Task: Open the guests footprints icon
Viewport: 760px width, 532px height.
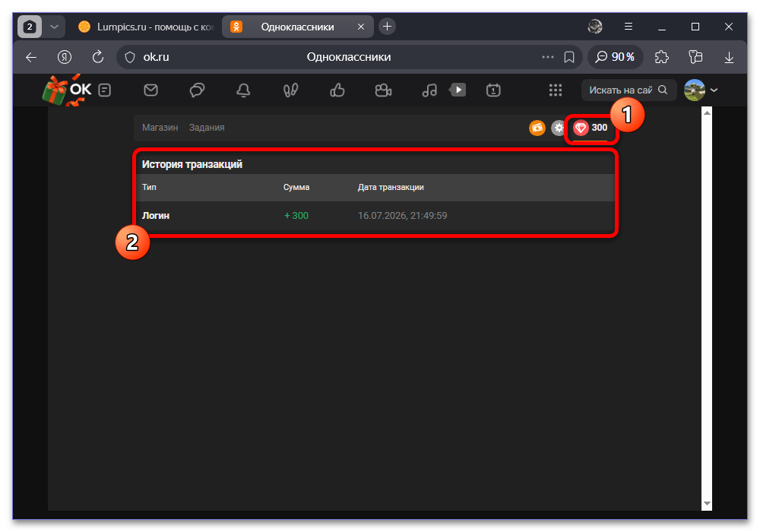Action: (x=290, y=90)
